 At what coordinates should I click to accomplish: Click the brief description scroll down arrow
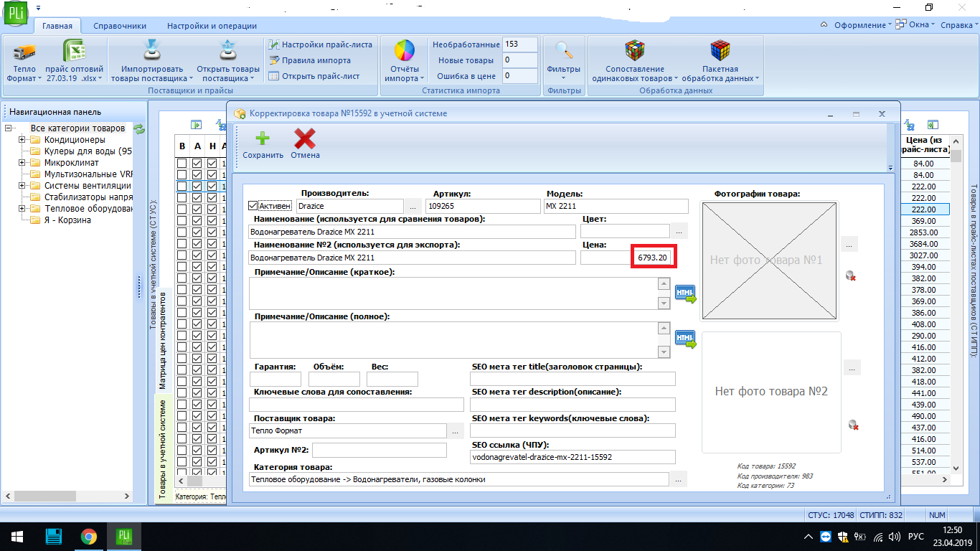point(664,303)
